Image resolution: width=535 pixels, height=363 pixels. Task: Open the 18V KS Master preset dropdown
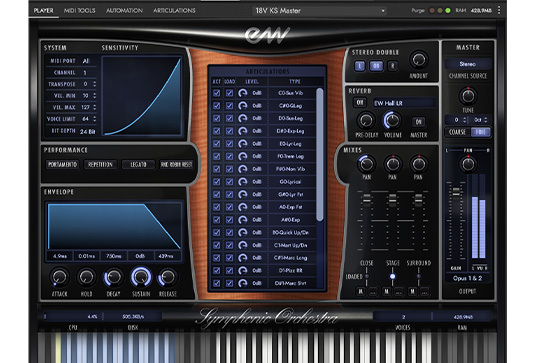click(320, 11)
